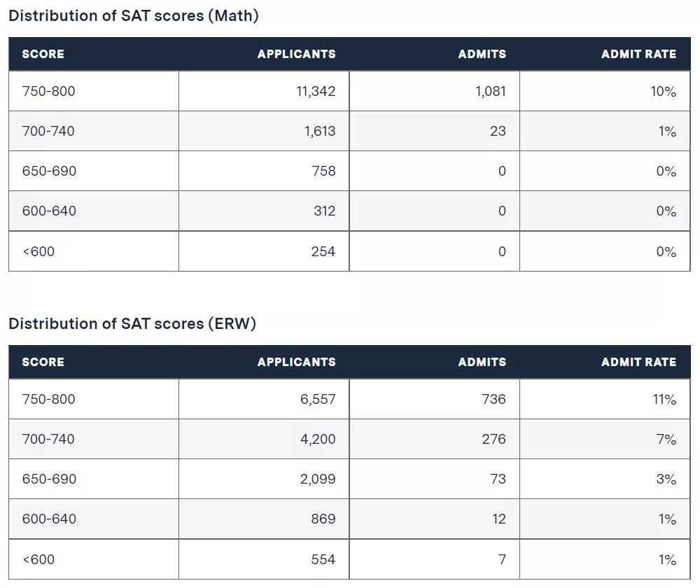Click the 2,099 applicants cell
Screen dimensions: 700x588
[318, 479]
